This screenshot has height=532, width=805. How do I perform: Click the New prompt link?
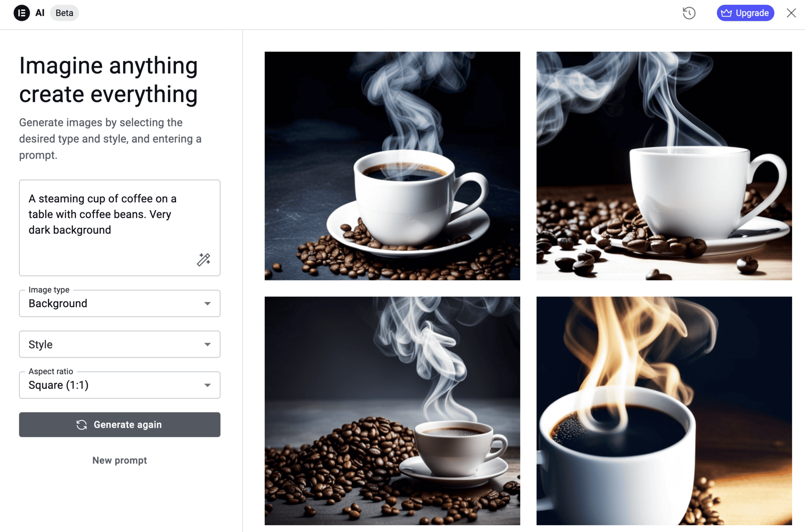click(x=120, y=460)
